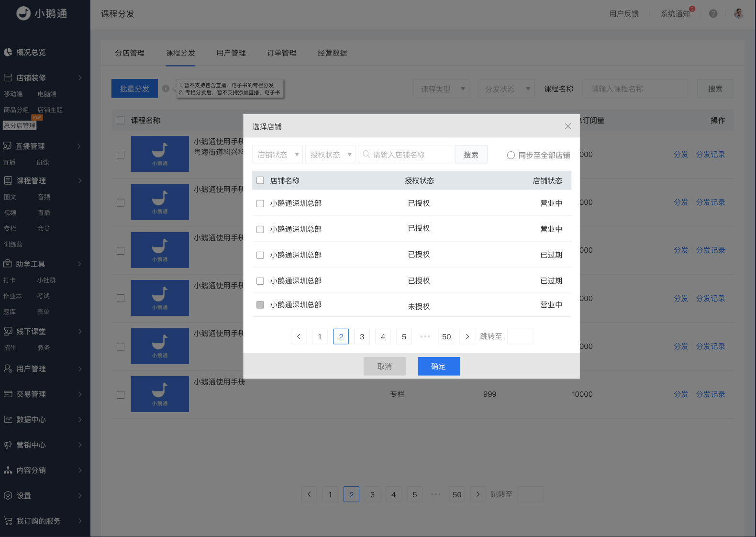Open the 分发状态 dropdown
Screen dimensions: 756x537
(507, 89)
